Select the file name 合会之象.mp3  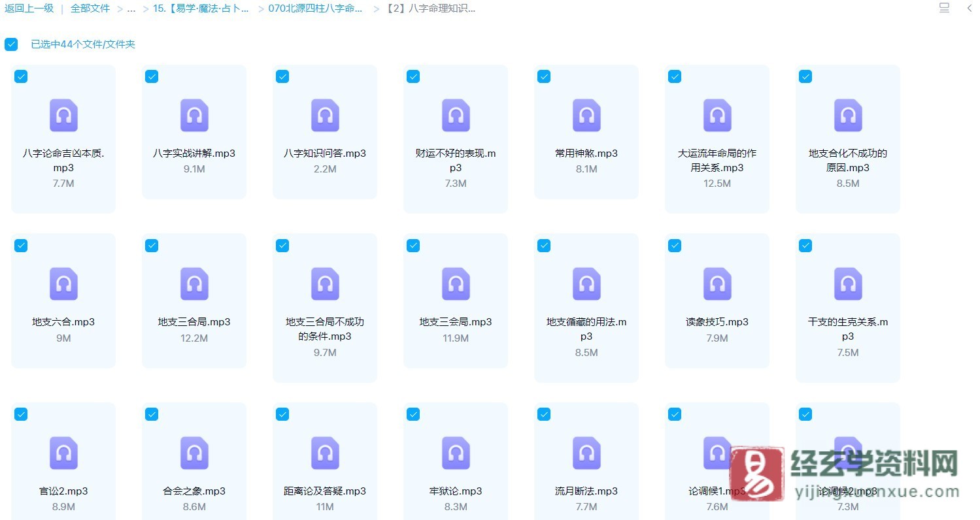click(194, 491)
